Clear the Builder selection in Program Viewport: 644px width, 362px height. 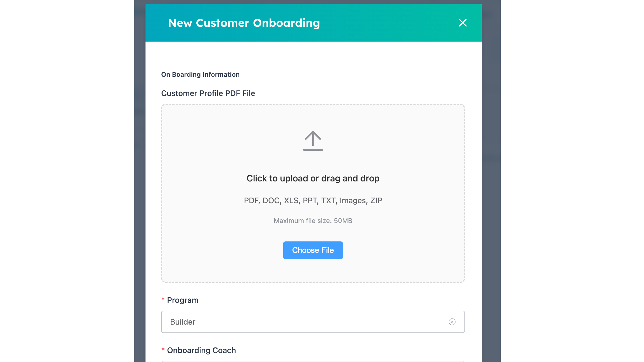(452, 322)
